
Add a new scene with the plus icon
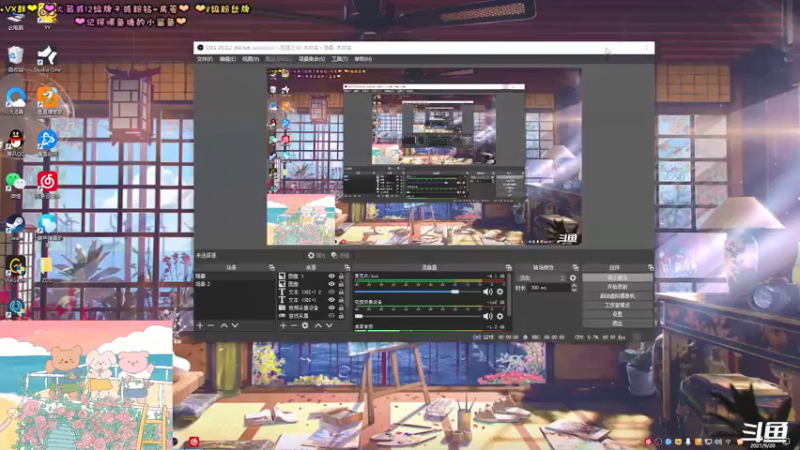coord(200,326)
